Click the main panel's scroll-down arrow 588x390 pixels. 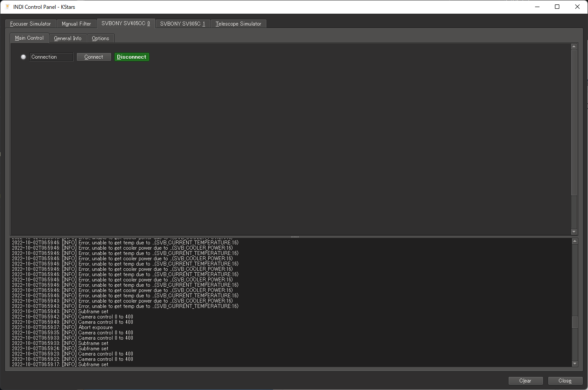[x=574, y=231]
